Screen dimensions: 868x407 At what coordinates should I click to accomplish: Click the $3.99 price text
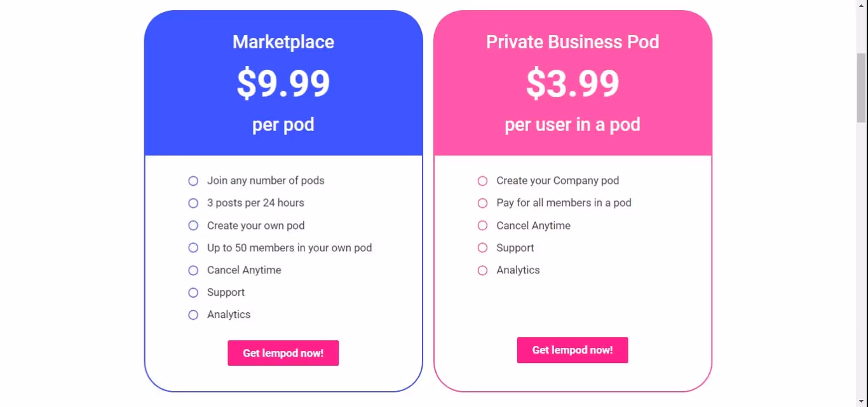click(573, 83)
